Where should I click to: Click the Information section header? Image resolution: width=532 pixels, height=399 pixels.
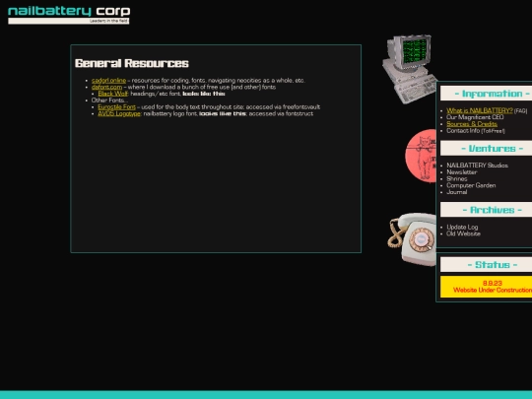click(x=486, y=94)
